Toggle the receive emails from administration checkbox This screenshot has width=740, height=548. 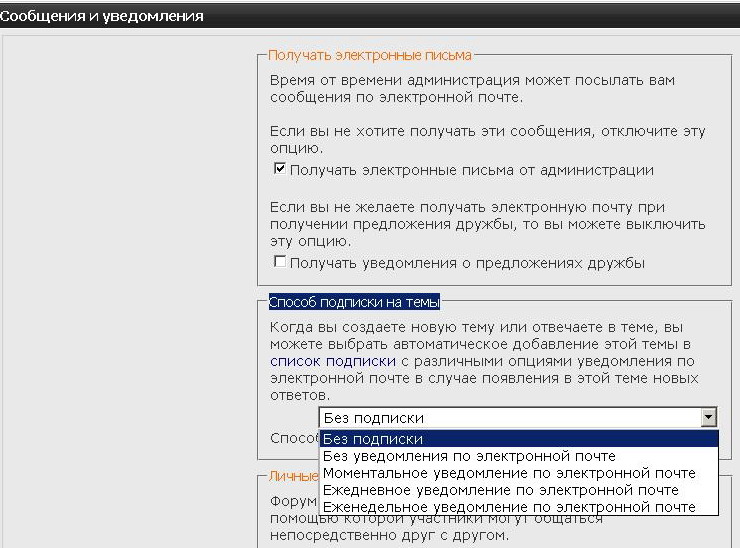pos(280,169)
